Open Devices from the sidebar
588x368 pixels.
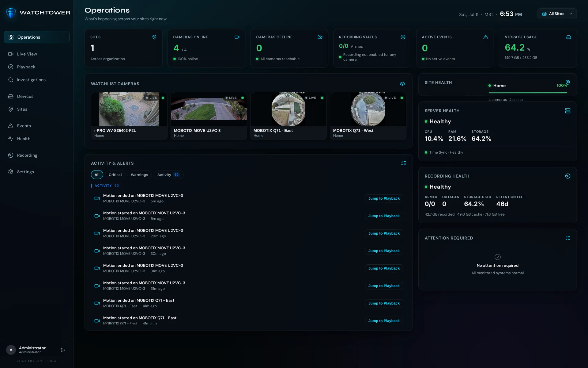37,96
